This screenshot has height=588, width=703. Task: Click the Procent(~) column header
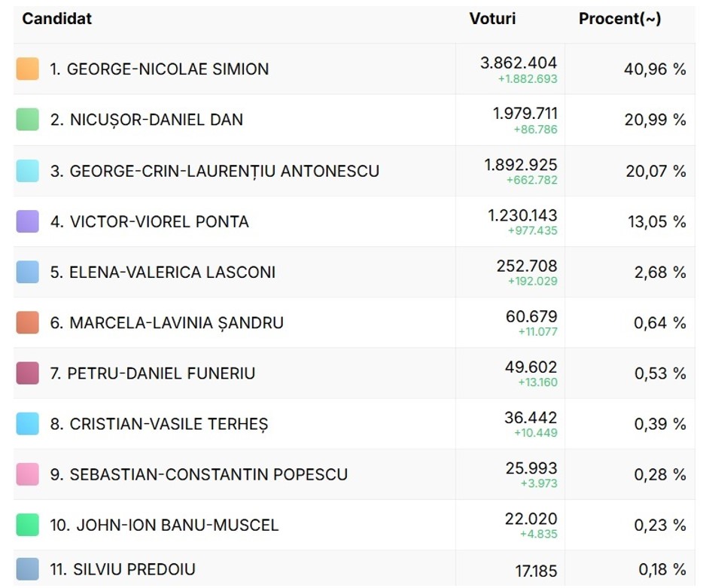(x=619, y=19)
